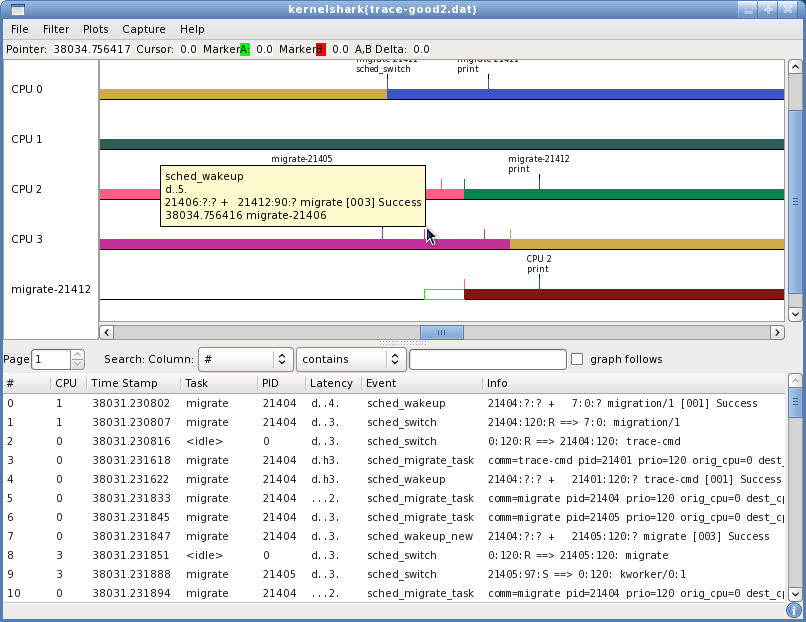
Task: Sort by the Time Stamp column header
Action: [x=125, y=383]
